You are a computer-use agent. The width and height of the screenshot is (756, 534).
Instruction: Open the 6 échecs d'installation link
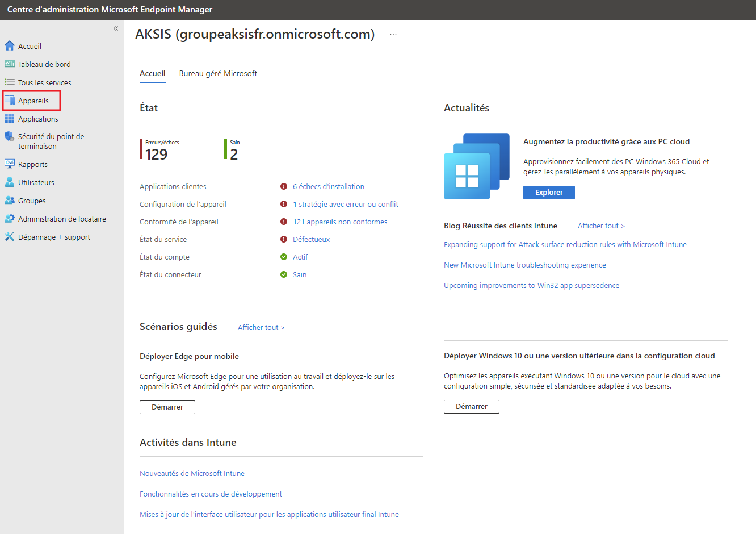[x=329, y=186]
